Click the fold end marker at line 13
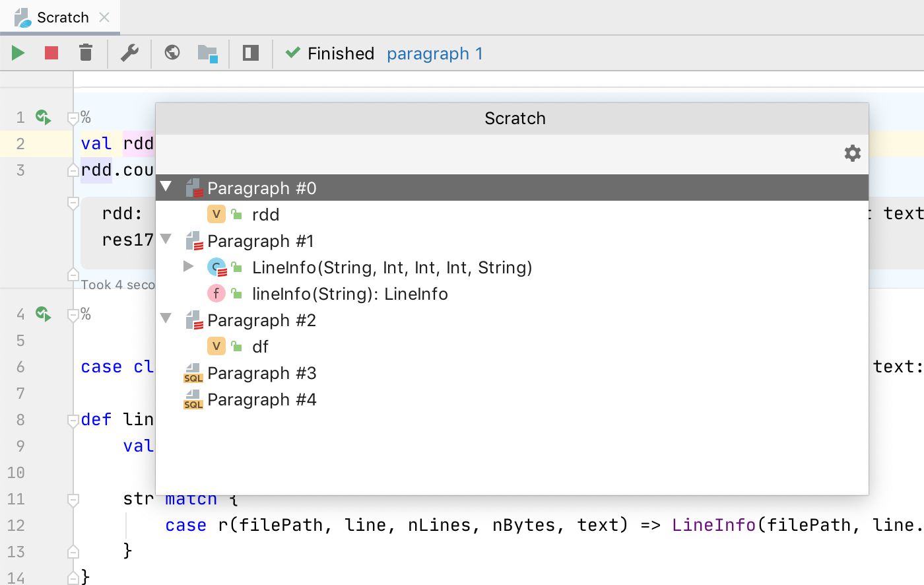This screenshot has height=585, width=924. (x=73, y=551)
